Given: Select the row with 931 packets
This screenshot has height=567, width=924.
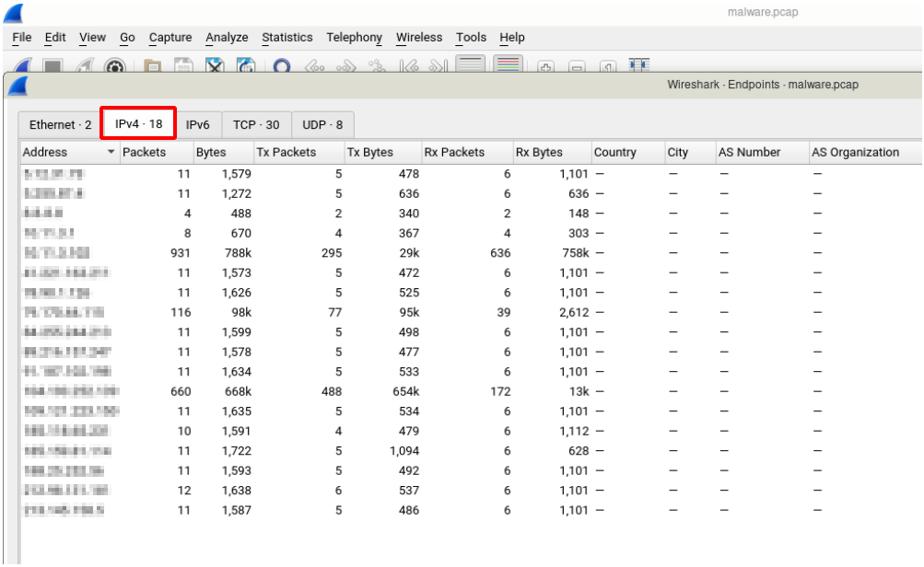Looking at the screenshot, I should tap(470, 252).
